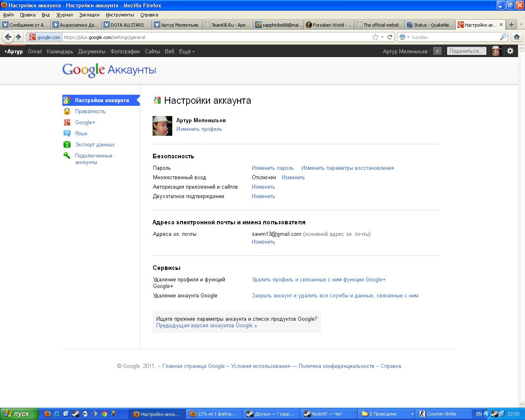Expand hidden system tray icons arrow
The width and height of the screenshot is (525, 420).
tap(487, 414)
